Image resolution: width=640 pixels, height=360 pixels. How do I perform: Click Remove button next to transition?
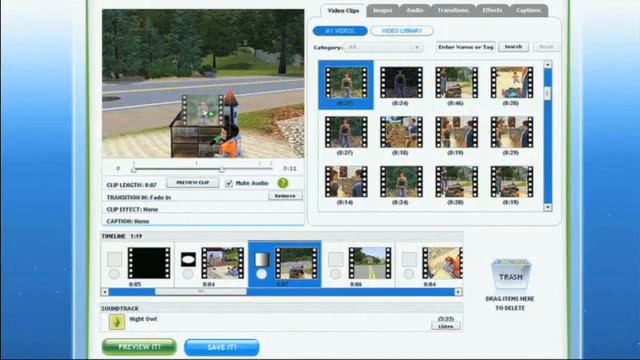(285, 196)
